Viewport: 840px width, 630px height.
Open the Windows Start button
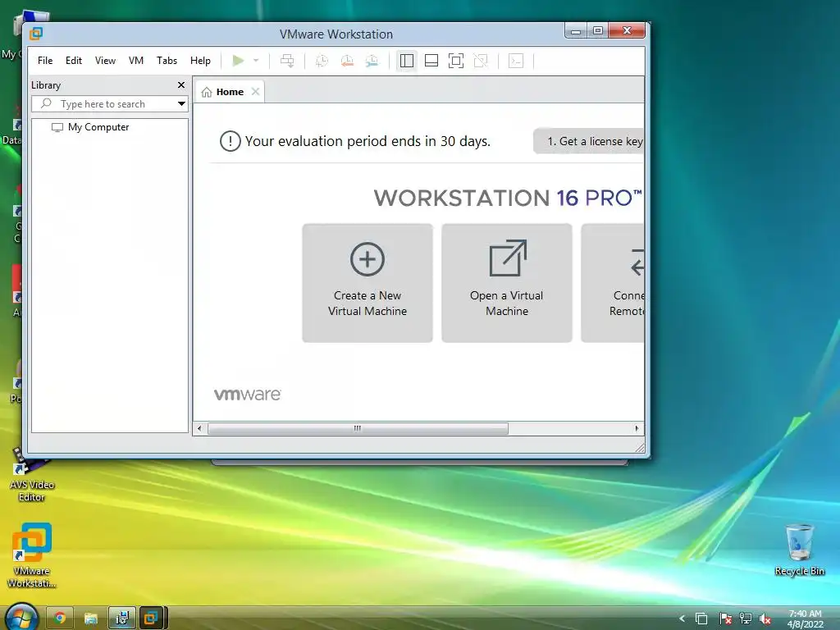(x=21, y=617)
